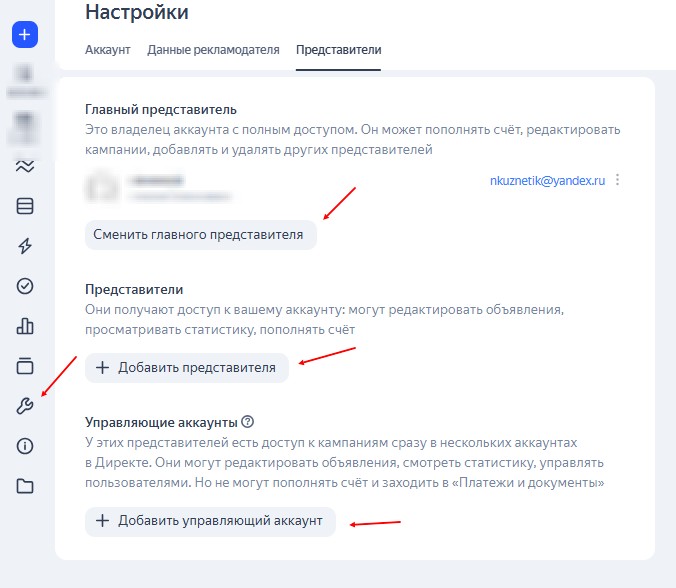This screenshot has width=676, height=588.
Task: Click the blue plus create button
Action: click(x=25, y=34)
